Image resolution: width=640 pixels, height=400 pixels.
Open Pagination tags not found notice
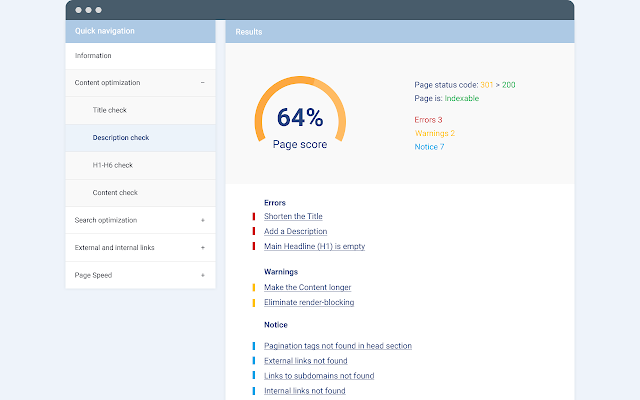pos(338,346)
